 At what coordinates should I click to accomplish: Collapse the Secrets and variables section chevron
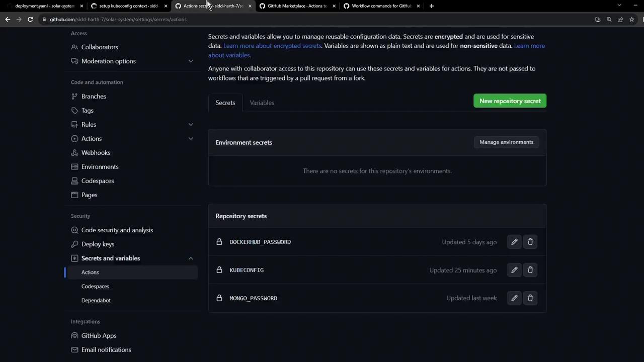[x=191, y=258]
